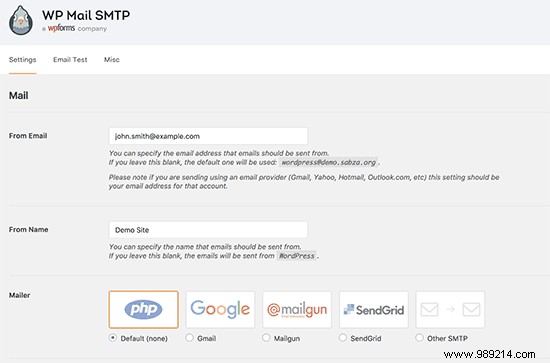
Task: Click the wordpress@demo.sabza.org default address text
Action: (x=329, y=162)
